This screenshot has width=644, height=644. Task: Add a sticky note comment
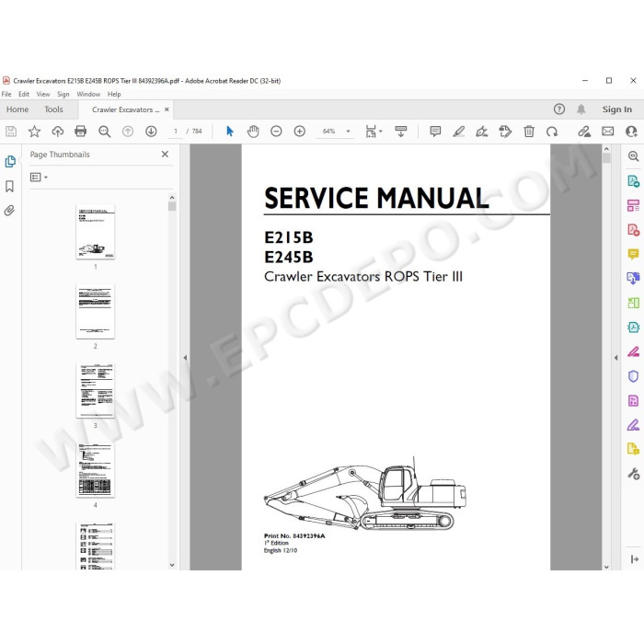[x=435, y=132]
